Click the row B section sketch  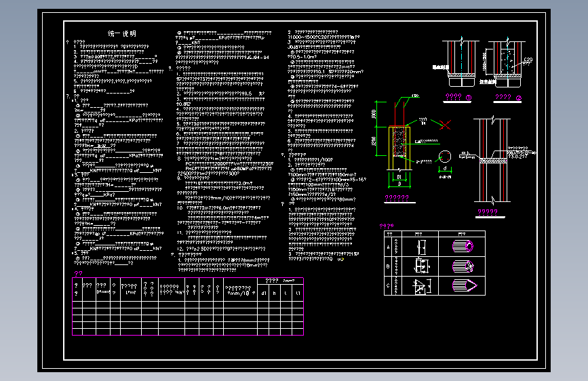pyautogui.click(x=422, y=266)
